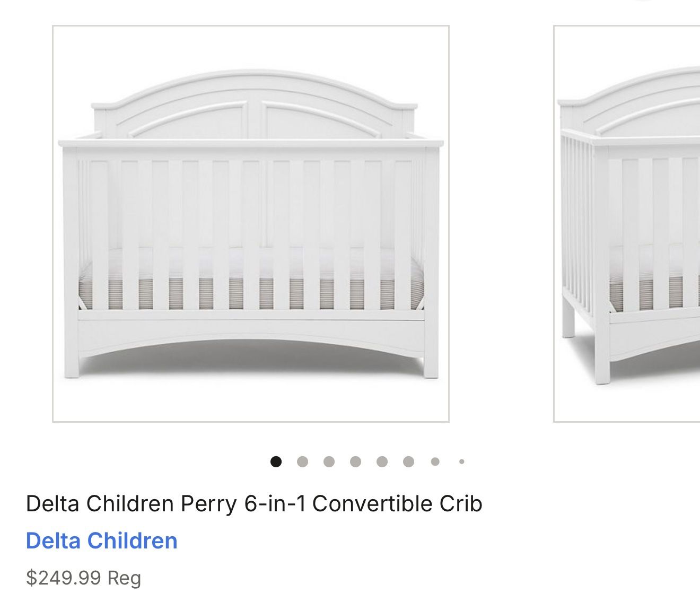Screen dimensions: 700x593
Task: Jump to the third image using its dot
Action: [x=328, y=461]
